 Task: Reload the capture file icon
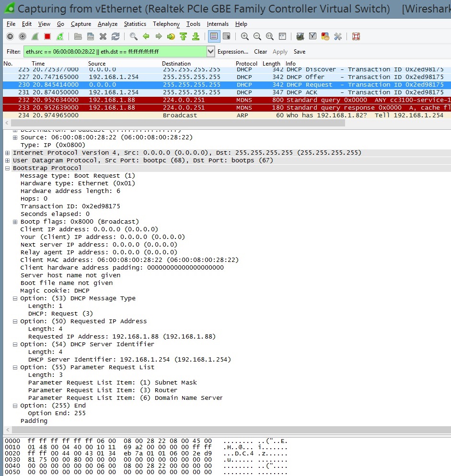point(116,37)
